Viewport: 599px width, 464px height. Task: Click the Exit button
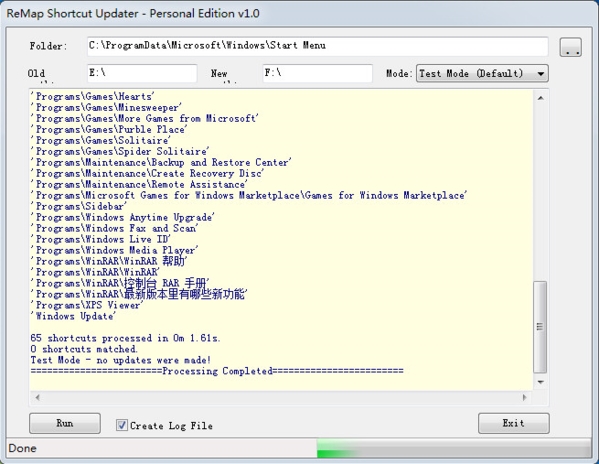coord(513,423)
